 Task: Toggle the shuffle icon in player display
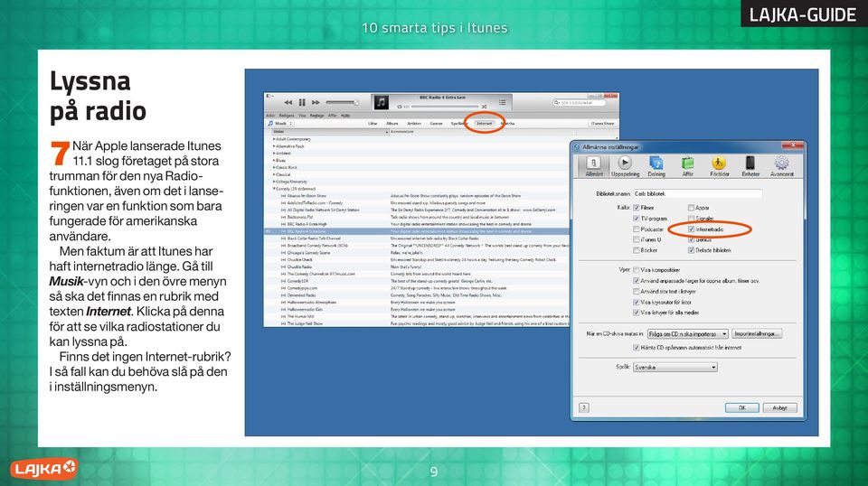[x=484, y=107]
